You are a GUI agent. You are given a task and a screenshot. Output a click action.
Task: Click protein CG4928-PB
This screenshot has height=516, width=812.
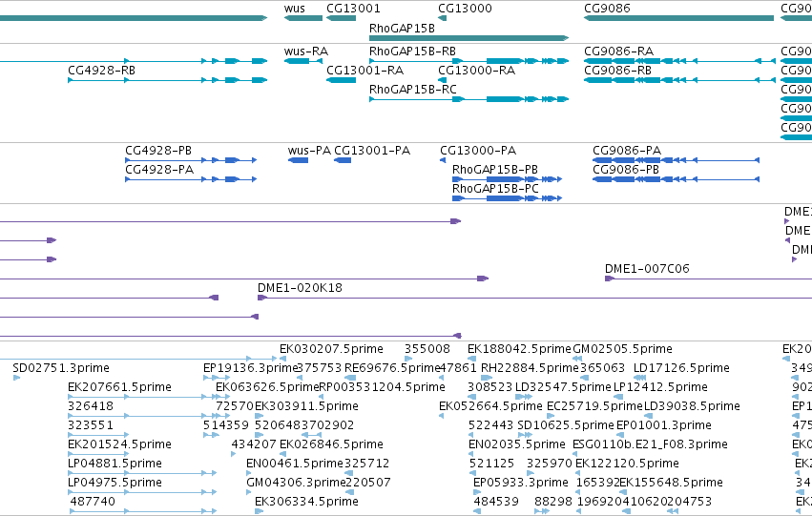191,160
